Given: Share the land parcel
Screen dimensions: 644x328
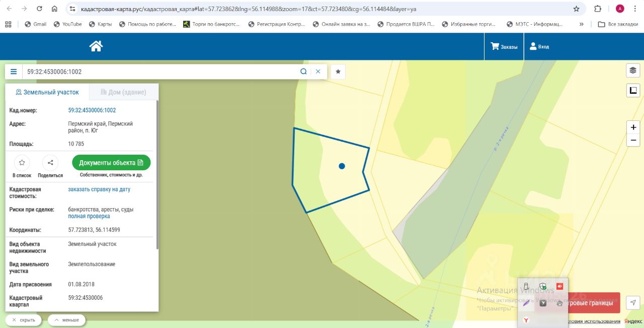Looking at the screenshot, I should (50, 163).
